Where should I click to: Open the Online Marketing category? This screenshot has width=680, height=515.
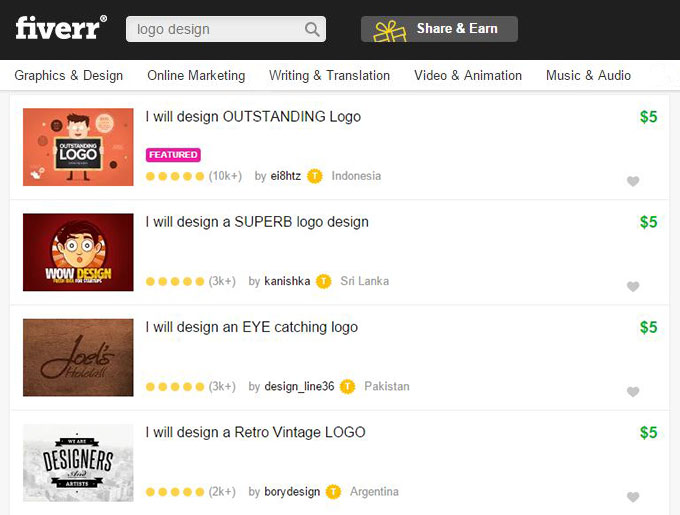196,75
